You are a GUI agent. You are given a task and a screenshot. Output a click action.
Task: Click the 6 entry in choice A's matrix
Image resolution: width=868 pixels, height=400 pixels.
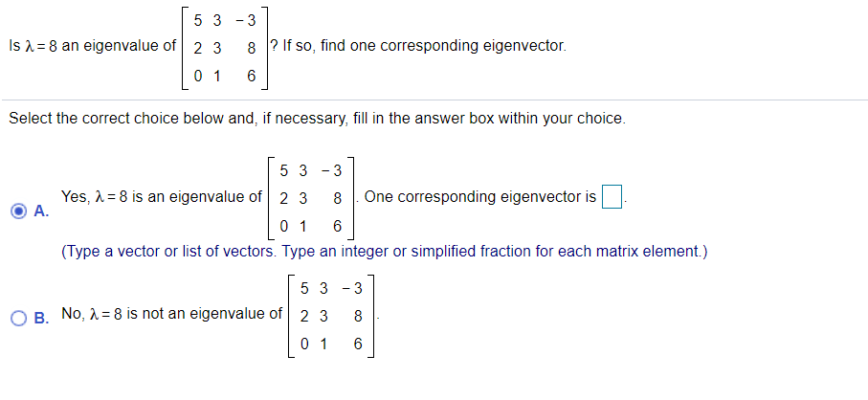338,227
